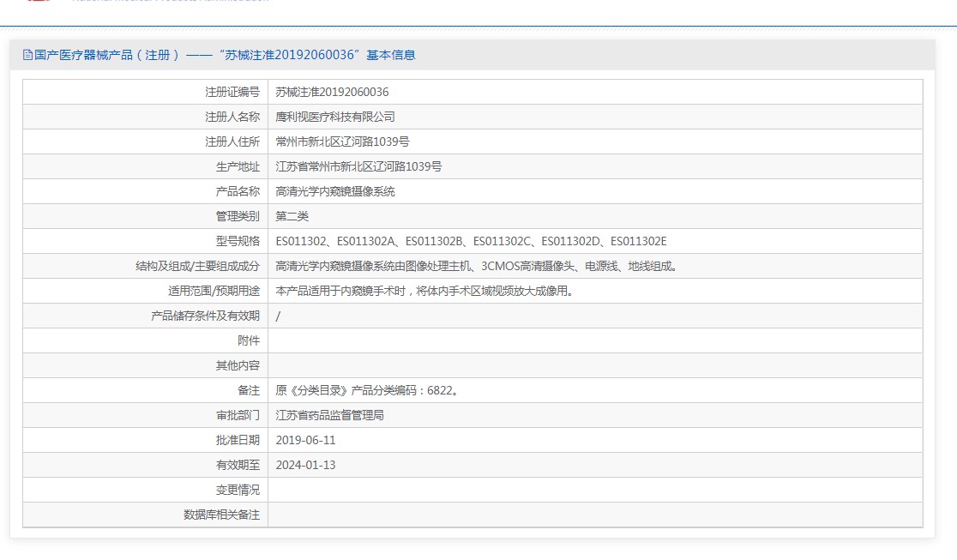
Task: Select the company name 鹰利视医疗科技有限公司
Action: (x=335, y=117)
